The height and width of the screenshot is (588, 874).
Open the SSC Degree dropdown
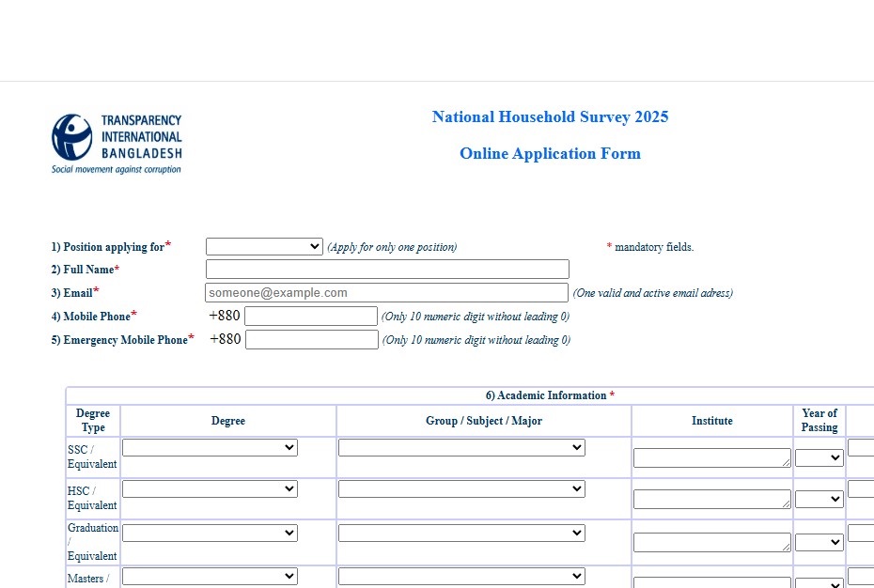pyautogui.click(x=210, y=448)
